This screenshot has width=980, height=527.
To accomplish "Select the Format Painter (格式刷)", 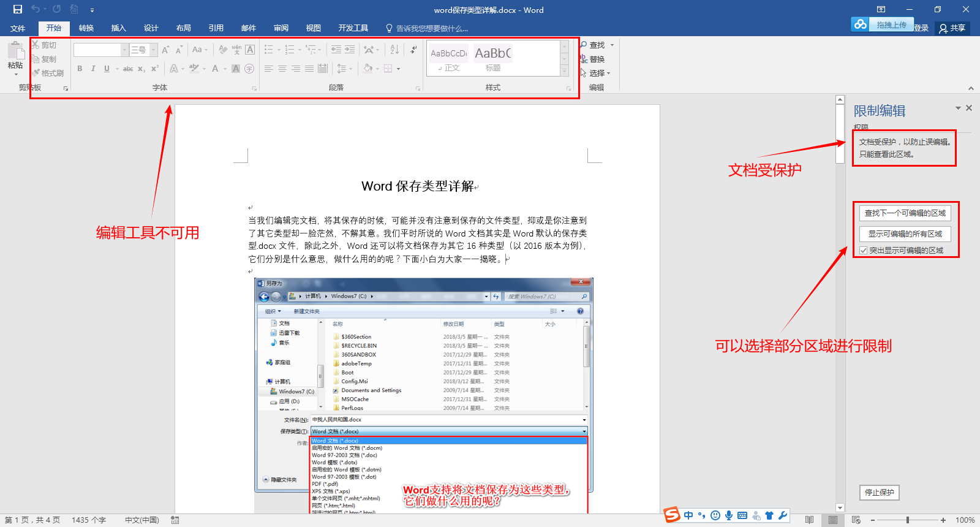I will 48,73.
